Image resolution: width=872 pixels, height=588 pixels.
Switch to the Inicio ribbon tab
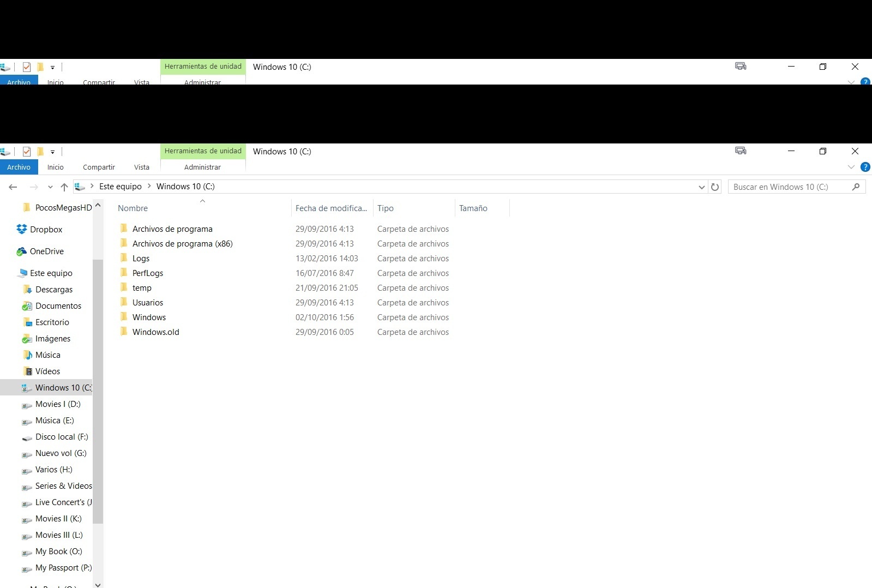[55, 167]
